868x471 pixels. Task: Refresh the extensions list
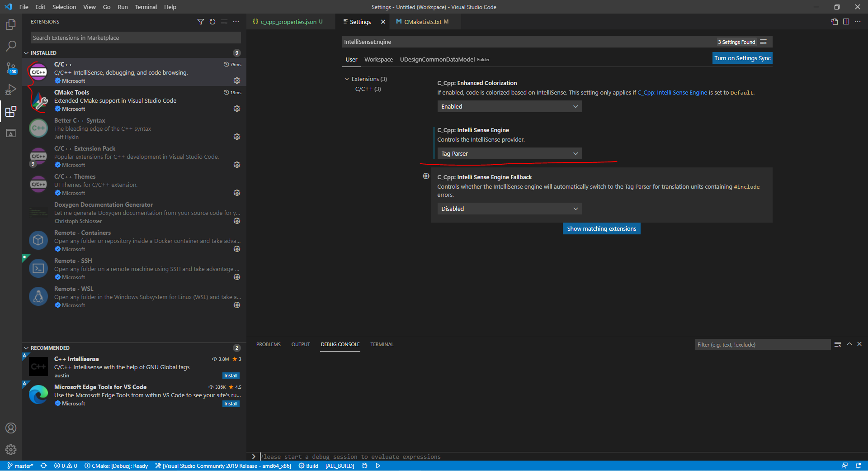[212, 22]
